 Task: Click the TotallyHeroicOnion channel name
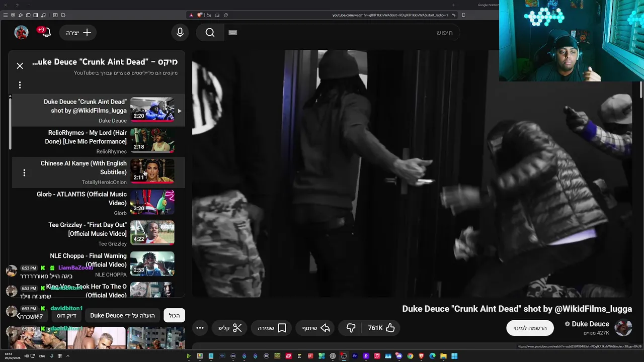[x=104, y=183]
